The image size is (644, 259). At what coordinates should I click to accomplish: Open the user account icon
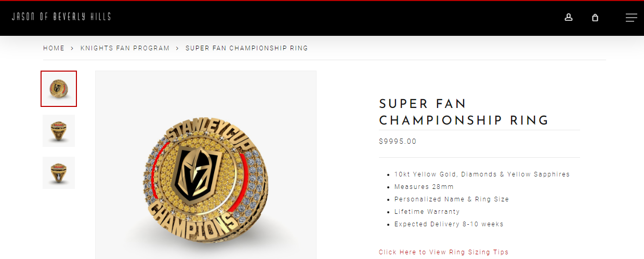coord(569,18)
